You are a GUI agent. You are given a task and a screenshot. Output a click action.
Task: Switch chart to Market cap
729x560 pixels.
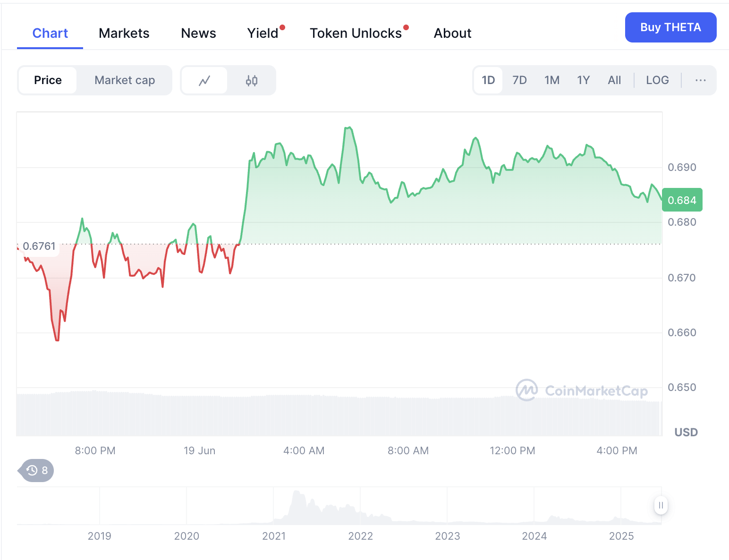[x=125, y=80]
